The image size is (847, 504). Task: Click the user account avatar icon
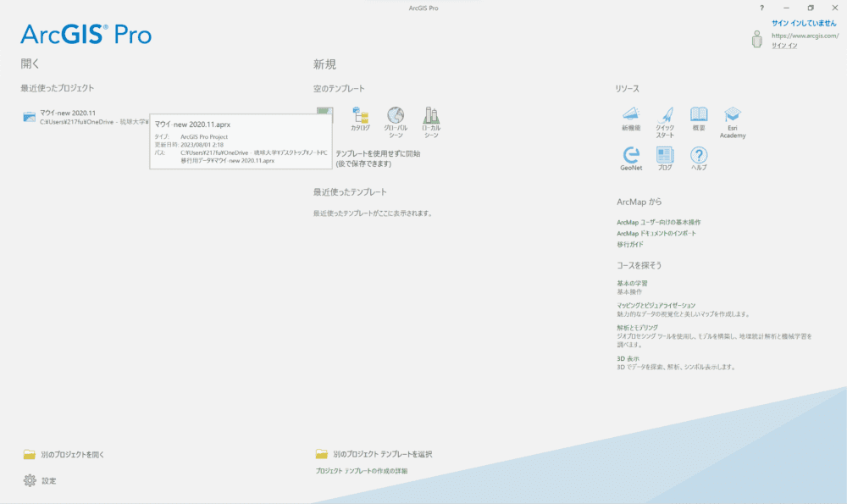pos(756,39)
